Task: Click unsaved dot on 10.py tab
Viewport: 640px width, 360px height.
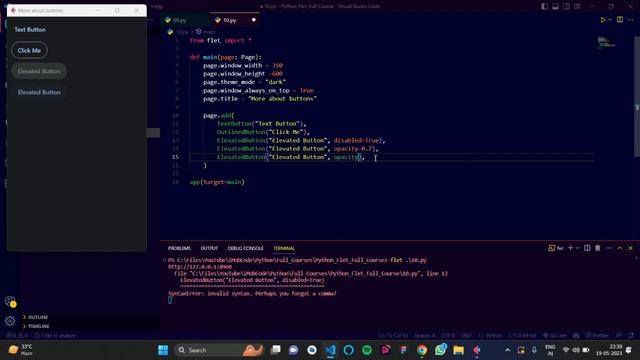Action: pyautogui.click(x=253, y=20)
